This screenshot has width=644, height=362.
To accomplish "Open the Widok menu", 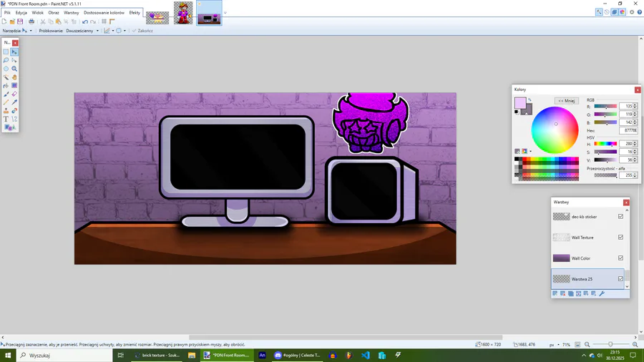I will [37, 13].
